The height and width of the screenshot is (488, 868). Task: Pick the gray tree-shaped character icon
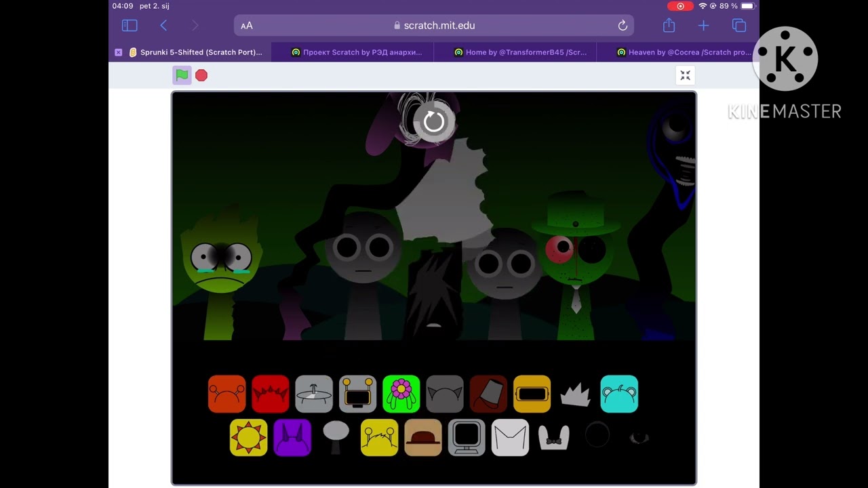click(x=336, y=436)
